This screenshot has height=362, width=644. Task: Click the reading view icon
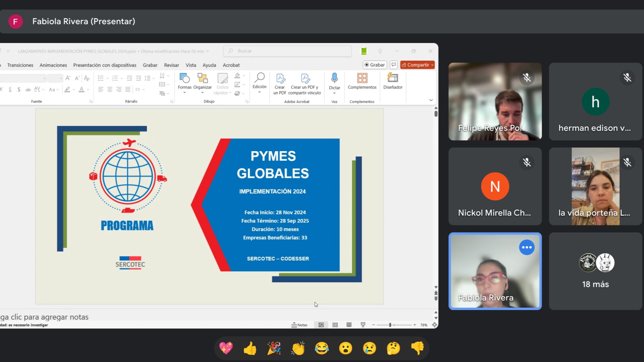click(x=349, y=325)
